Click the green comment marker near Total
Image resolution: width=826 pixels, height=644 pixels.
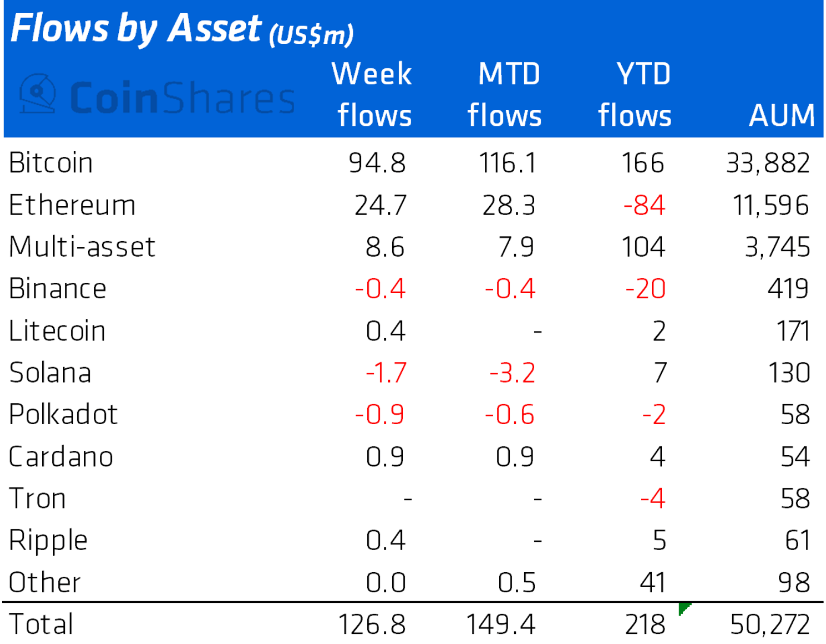[683, 608]
